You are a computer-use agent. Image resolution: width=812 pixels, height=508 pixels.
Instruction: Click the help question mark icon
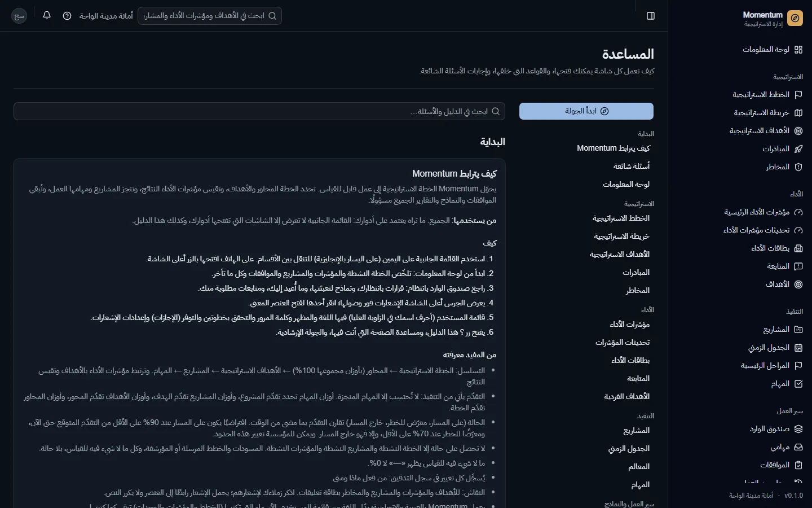67,16
